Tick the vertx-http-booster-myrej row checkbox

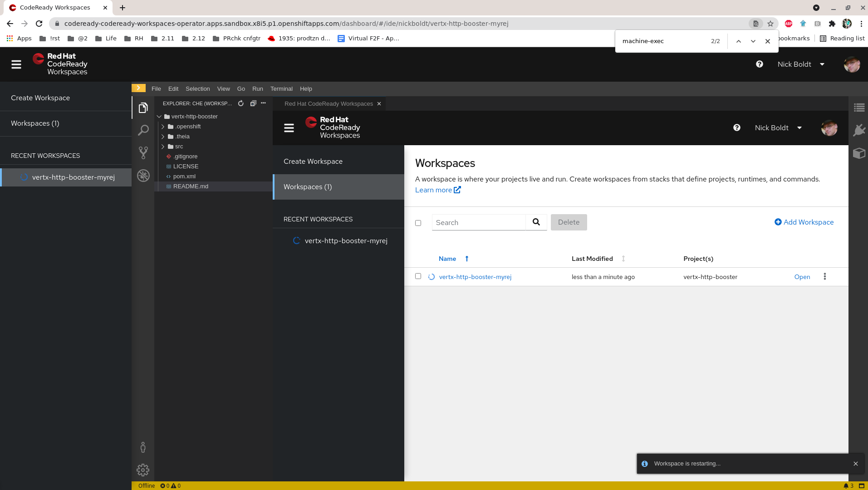418,276
